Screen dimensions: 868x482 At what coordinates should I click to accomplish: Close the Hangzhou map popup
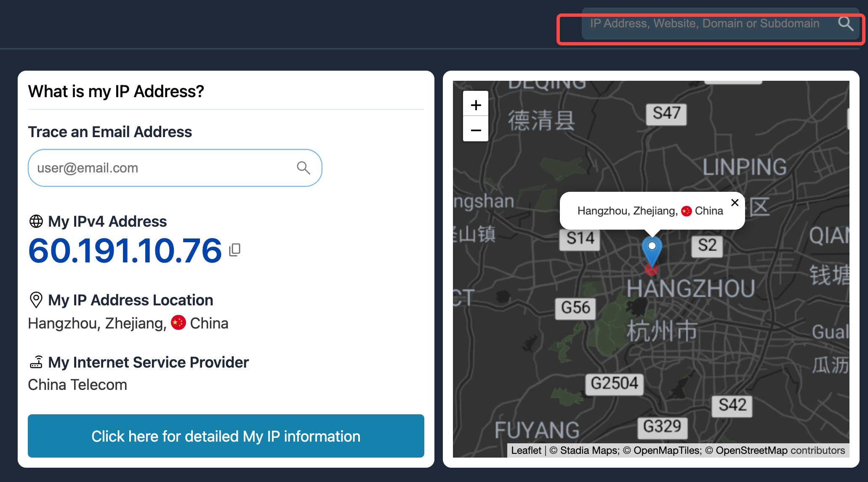pyautogui.click(x=735, y=203)
